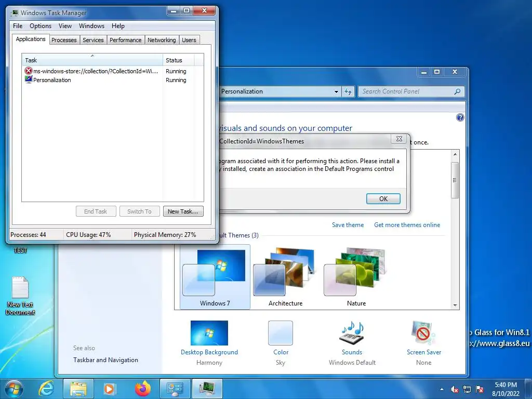Launch Internet Explorer from taskbar

pos(46,389)
